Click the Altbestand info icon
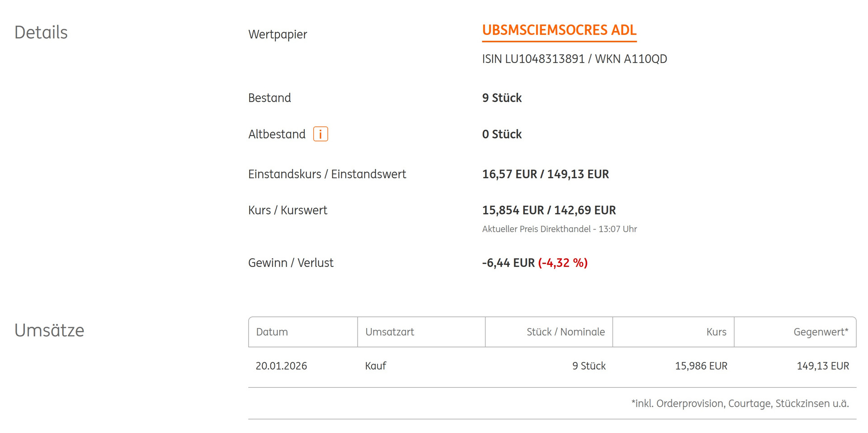This screenshot has height=433, width=868. pyautogui.click(x=321, y=134)
